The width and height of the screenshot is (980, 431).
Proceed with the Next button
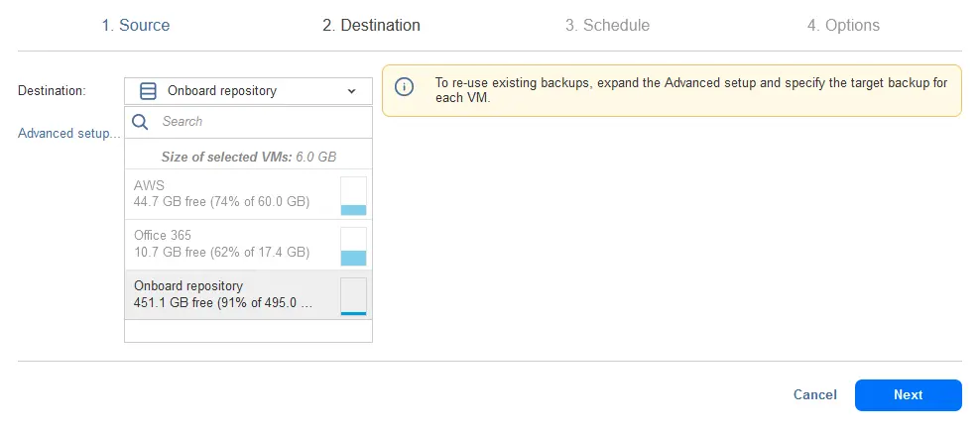909,394
